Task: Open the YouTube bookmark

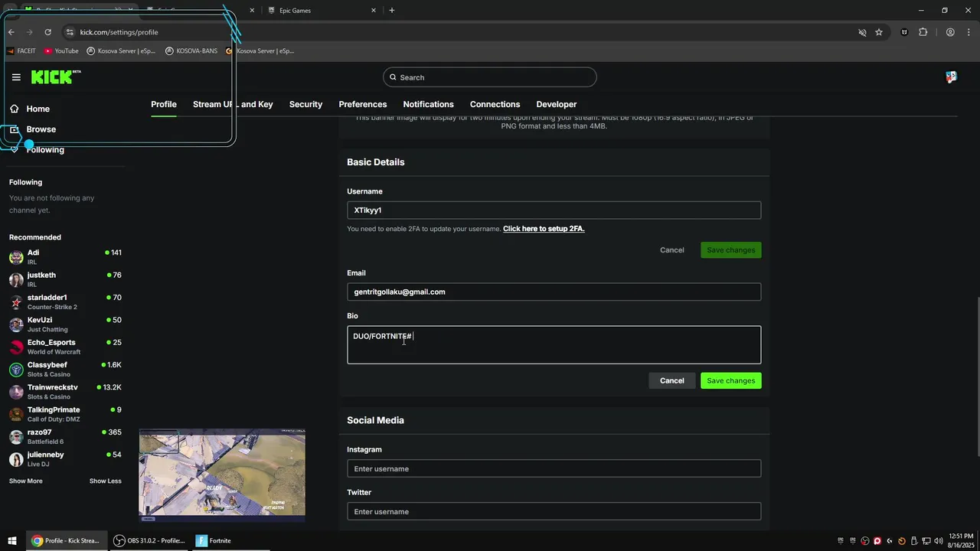Action: [x=61, y=51]
